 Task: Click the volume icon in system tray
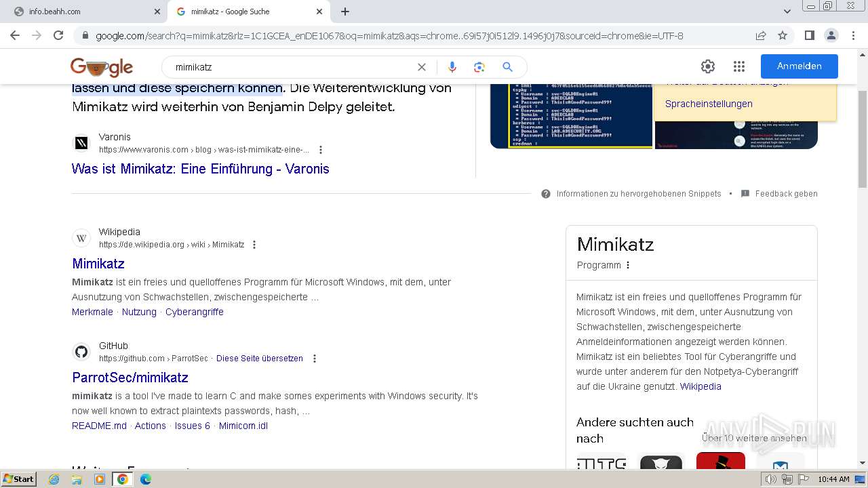(771, 479)
